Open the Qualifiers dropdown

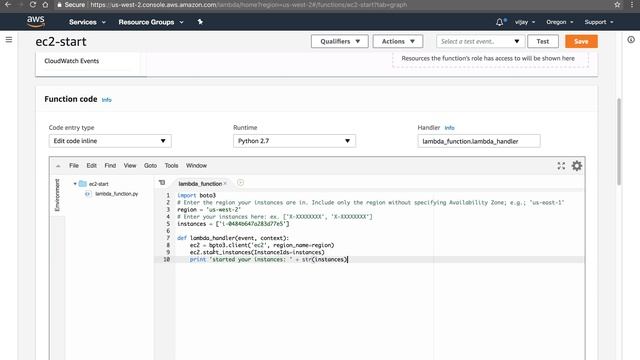point(340,41)
